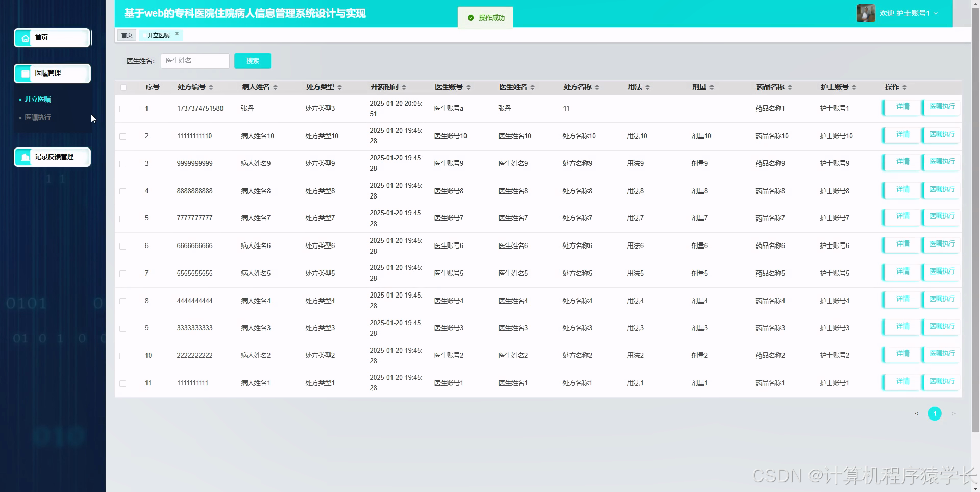Screen dimensions: 980x492
Task: Open 详情 for row 1 张丹
Action: pos(901,107)
